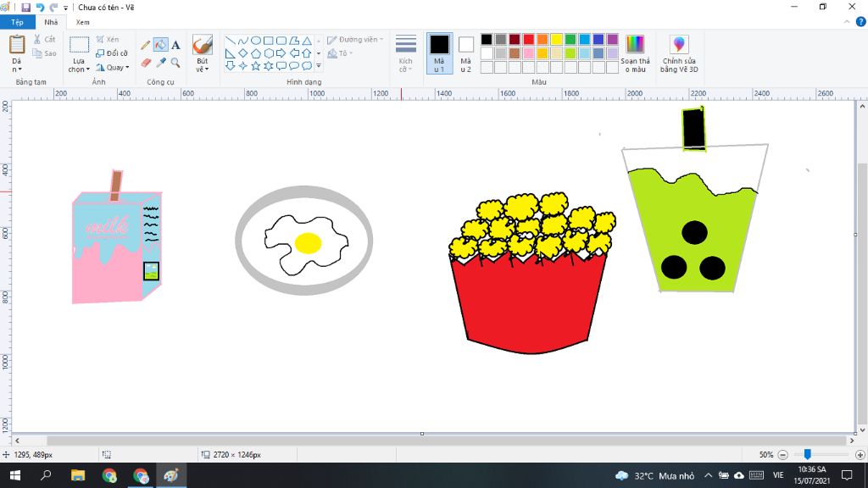Pick the red color swatch

529,39
